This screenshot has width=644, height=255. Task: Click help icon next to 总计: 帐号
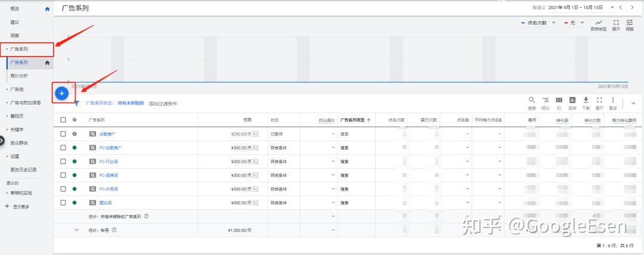[114, 230]
